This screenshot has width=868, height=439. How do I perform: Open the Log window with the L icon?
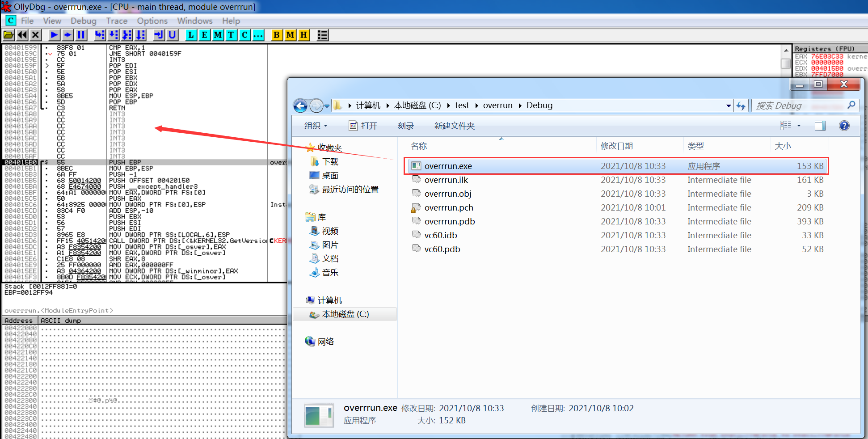coord(191,35)
